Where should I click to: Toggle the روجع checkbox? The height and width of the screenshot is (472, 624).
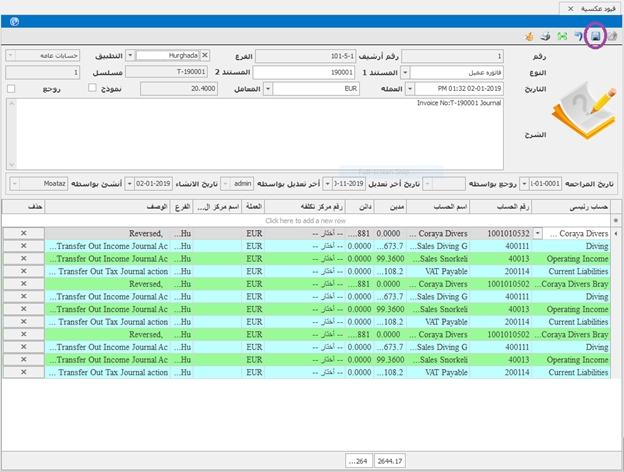point(12,89)
